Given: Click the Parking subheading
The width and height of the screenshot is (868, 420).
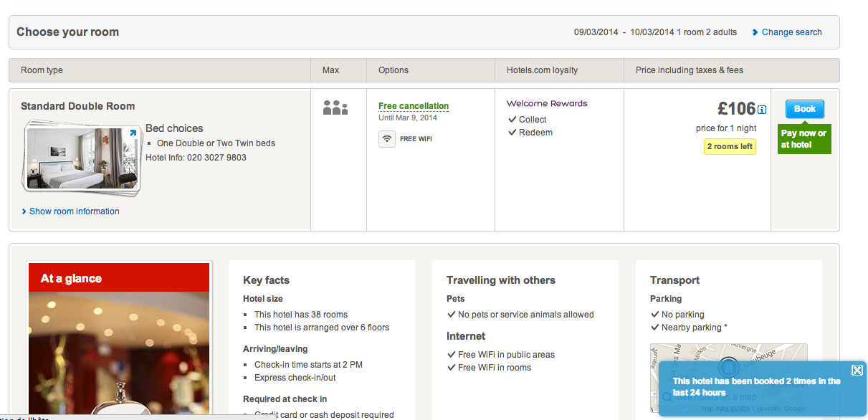Looking at the screenshot, I should 666,299.
